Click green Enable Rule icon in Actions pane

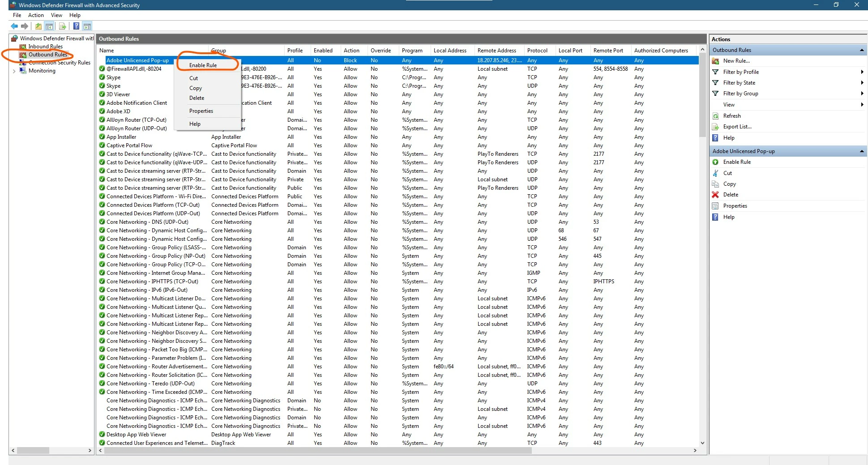tap(715, 162)
